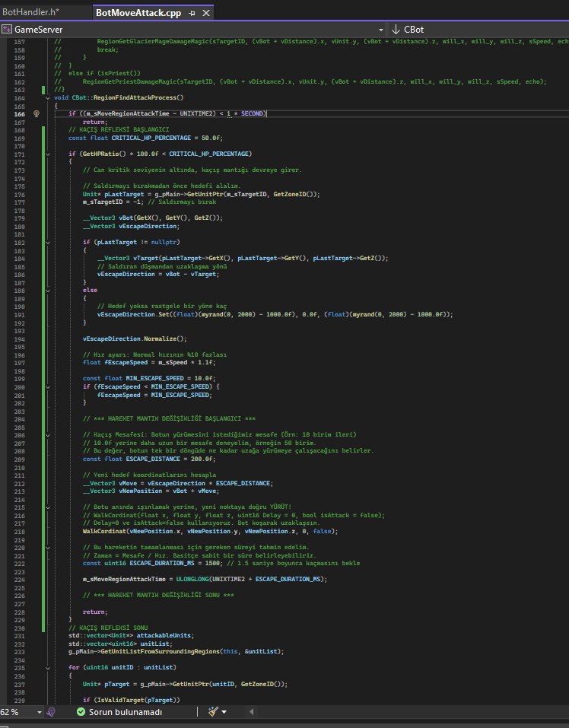
Task: Click the Sorun bulunamadı status text
Action: (x=126, y=712)
